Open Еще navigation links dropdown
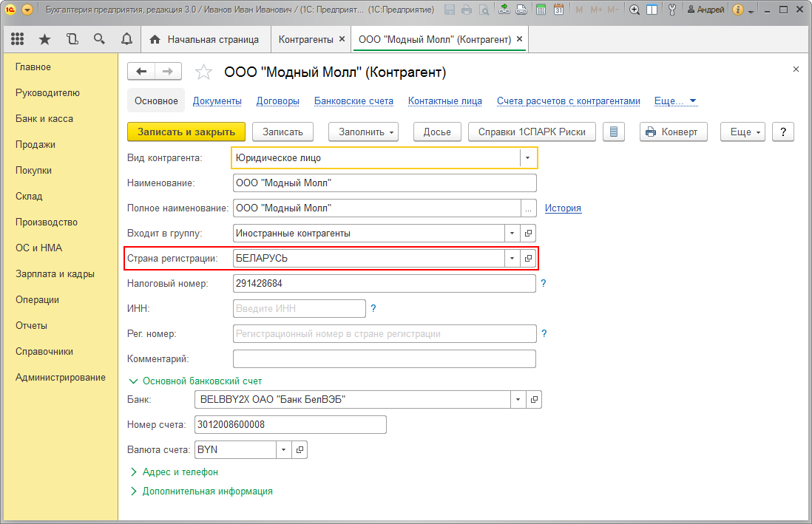This screenshot has height=524, width=812. click(x=675, y=101)
